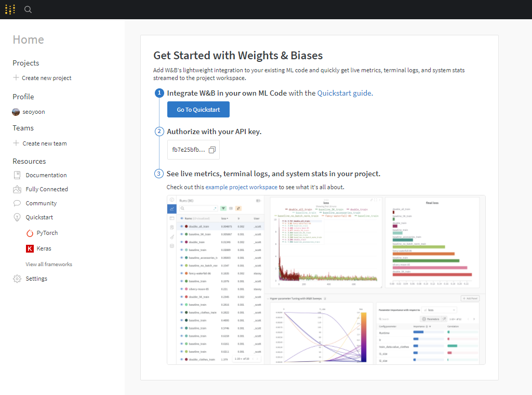Click the Quickstart lightbulb icon
This screenshot has width=532, height=395.
pyautogui.click(x=17, y=217)
